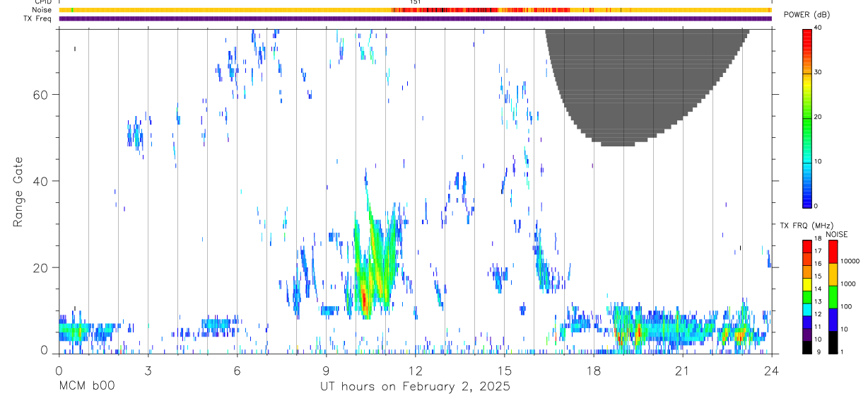Pick the black swatch in the TX FRQ legend
This screenshot has width=868, height=401.
tap(807, 347)
